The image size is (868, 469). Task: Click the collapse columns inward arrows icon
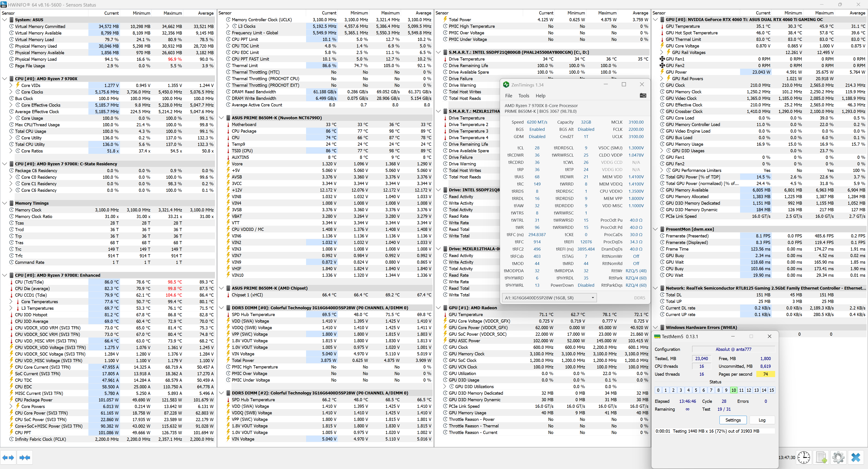(25, 457)
